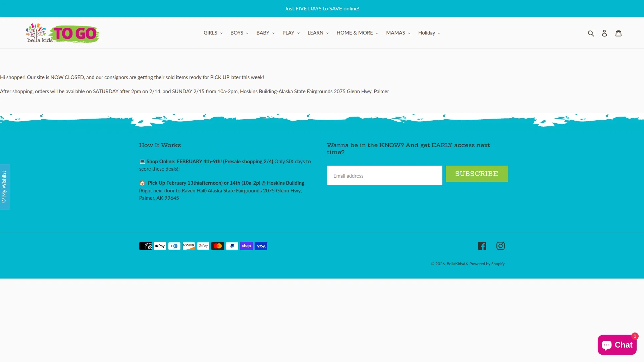Screen dimensions: 644x362
Task: Click the green SUBSCRIBE button
Action: 477,174
